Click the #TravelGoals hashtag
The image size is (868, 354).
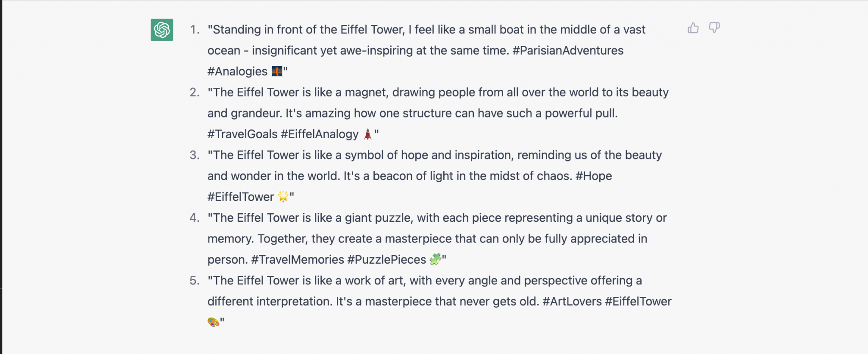[242, 134]
